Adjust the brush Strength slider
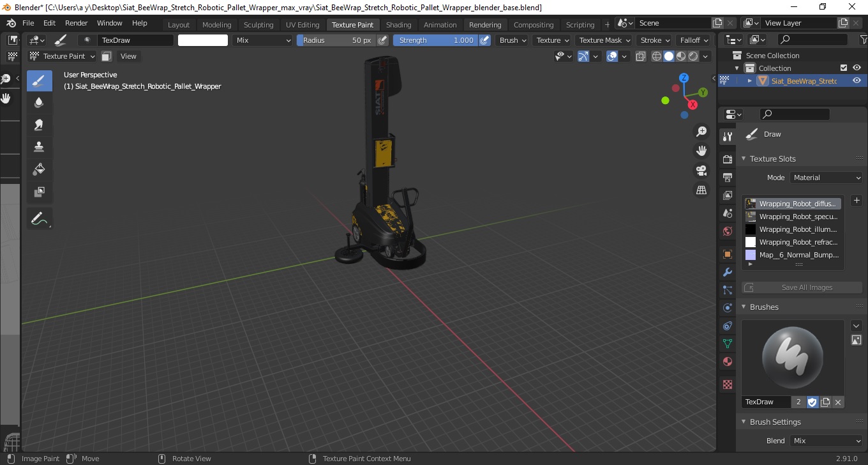Image resolution: width=868 pixels, height=465 pixels. pos(435,40)
